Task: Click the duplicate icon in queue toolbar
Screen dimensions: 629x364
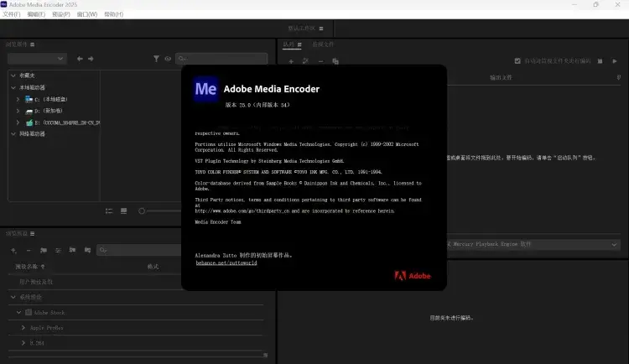Action: pyautogui.click(x=335, y=60)
